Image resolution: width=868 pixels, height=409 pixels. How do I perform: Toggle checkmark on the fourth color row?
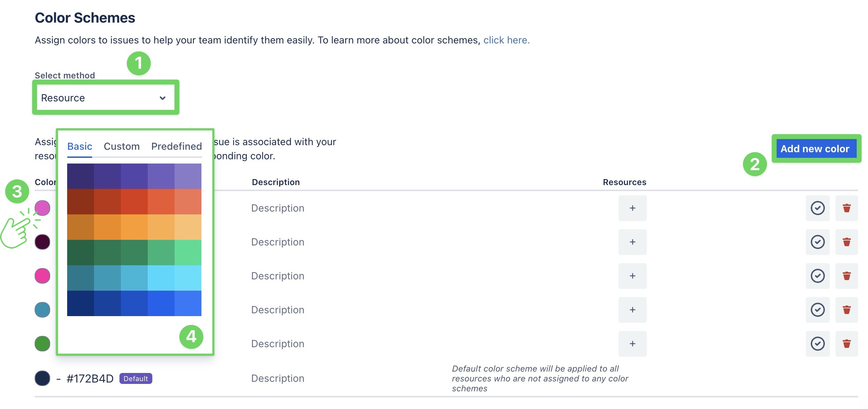click(x=817, y=310)
